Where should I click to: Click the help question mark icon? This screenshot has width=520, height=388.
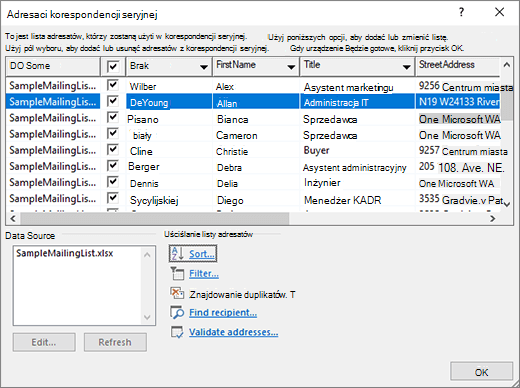pyautogui.click(x=461, y=12)
